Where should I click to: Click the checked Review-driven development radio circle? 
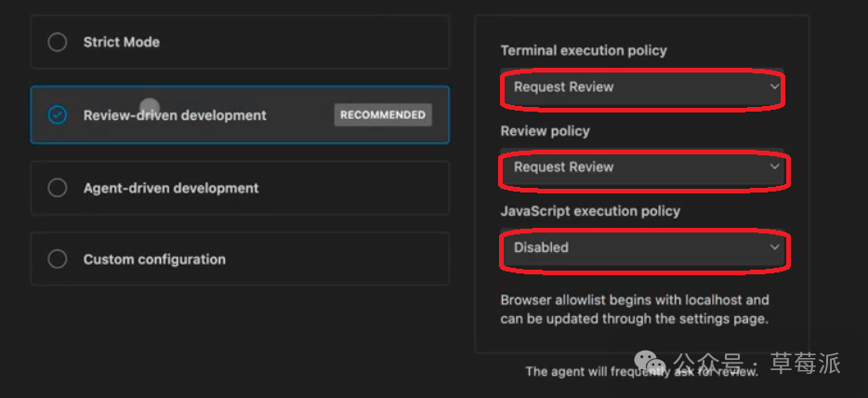coord(58,115)
